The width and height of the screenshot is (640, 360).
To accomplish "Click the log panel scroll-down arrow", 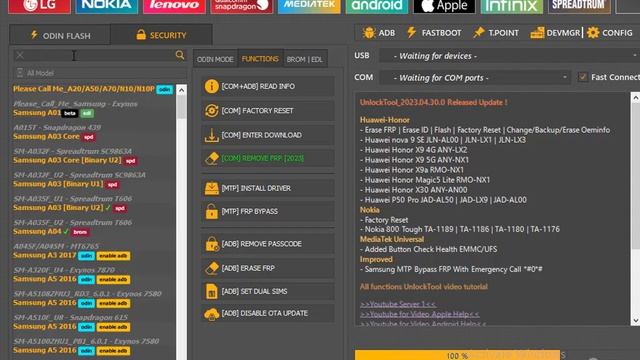I will pyautogui.click(x=636, y=320).
